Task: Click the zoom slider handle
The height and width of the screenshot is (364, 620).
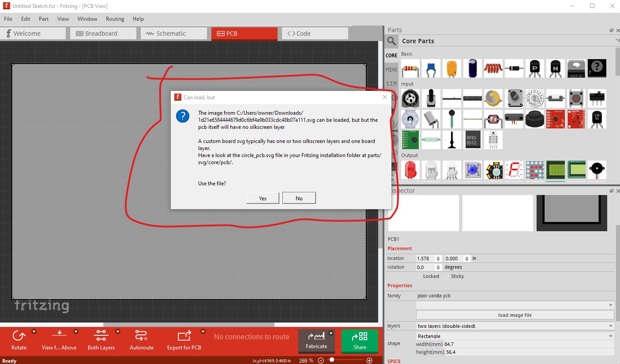Action: click(x=331, y=360)
